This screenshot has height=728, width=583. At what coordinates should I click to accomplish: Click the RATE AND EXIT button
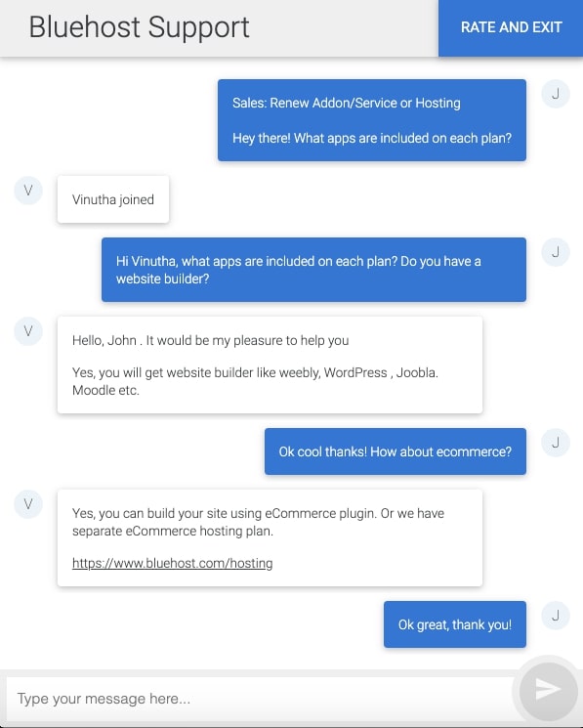point(511,28)
